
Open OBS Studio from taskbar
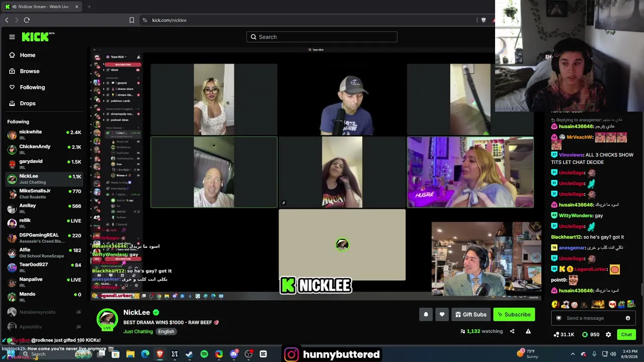pos(249,354)
